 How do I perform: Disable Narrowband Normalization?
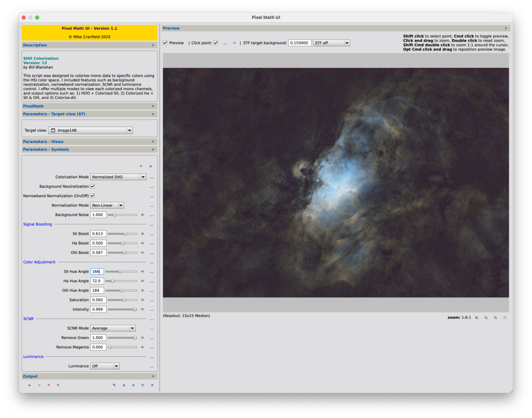pos(92,196)
